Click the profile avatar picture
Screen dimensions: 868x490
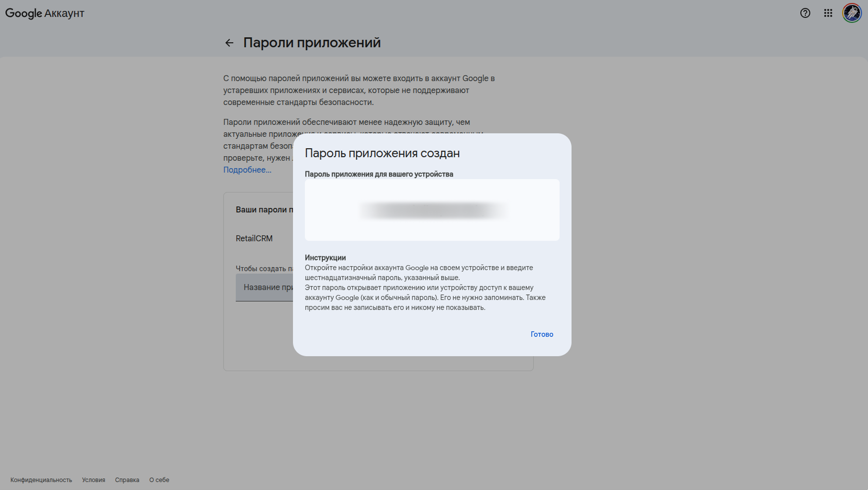pyautogui.click(x=852, y=13)
